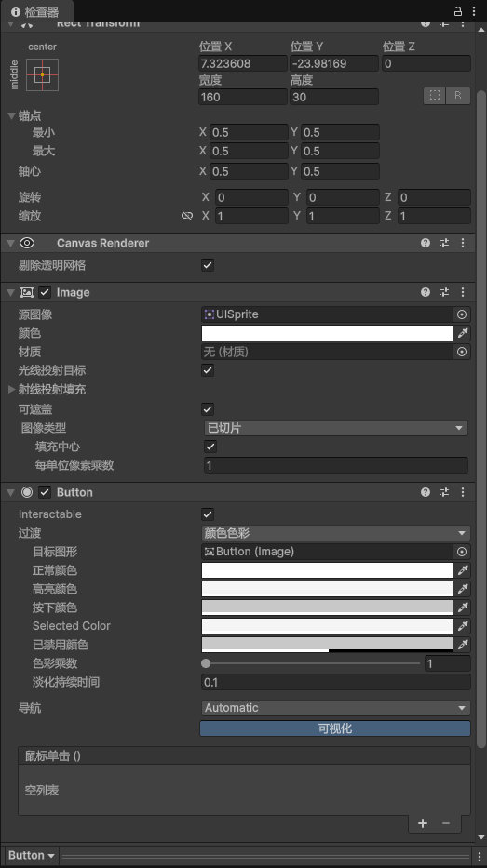Image resolution: width=487 pixels, height=868 pixels.
Task: Open the Button dropdown in bottom bar
Action: pyautogui.click(x=31, y=855)
